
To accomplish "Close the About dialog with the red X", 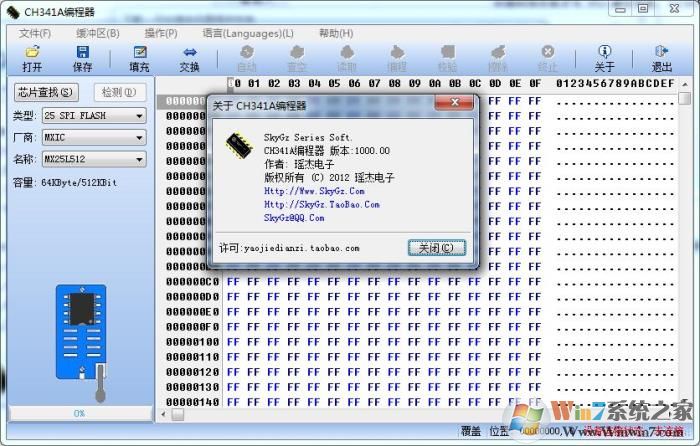I will (x=454, y=102).
